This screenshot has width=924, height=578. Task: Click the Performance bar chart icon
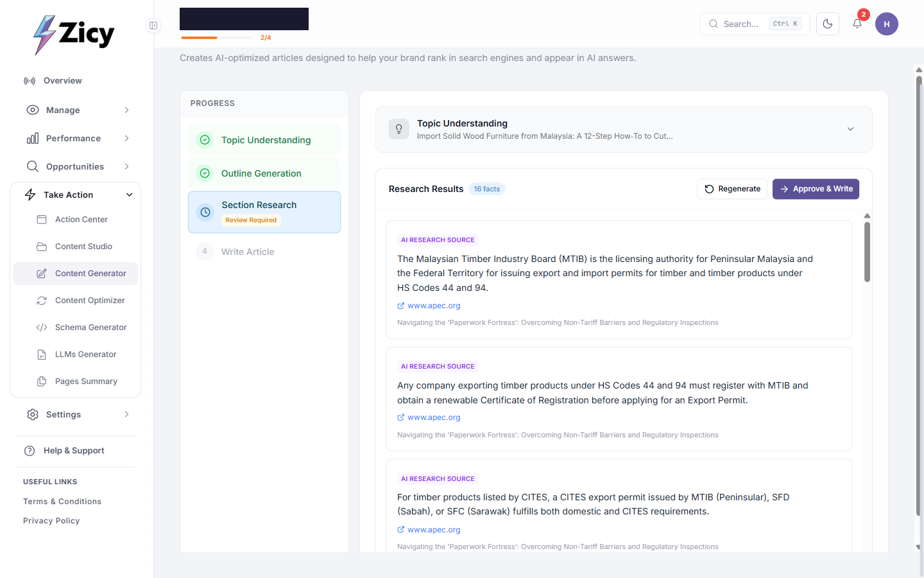point(33,138)
